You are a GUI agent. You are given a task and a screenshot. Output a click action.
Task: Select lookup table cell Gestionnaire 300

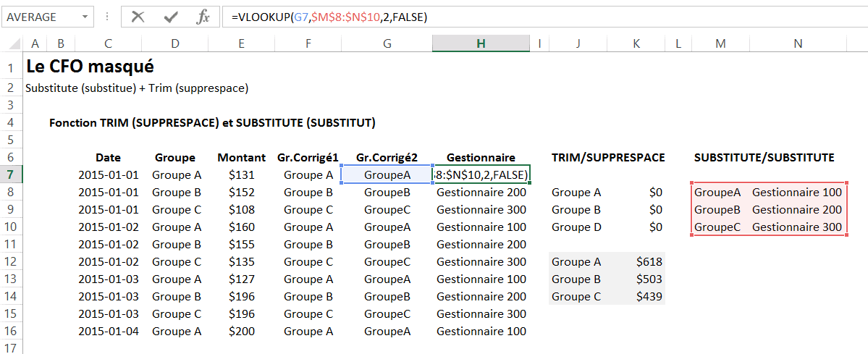pos(797,227)
